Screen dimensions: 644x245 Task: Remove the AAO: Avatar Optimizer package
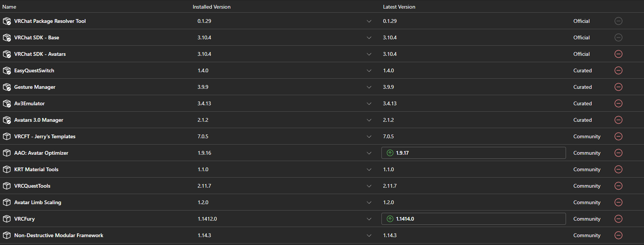618,153
